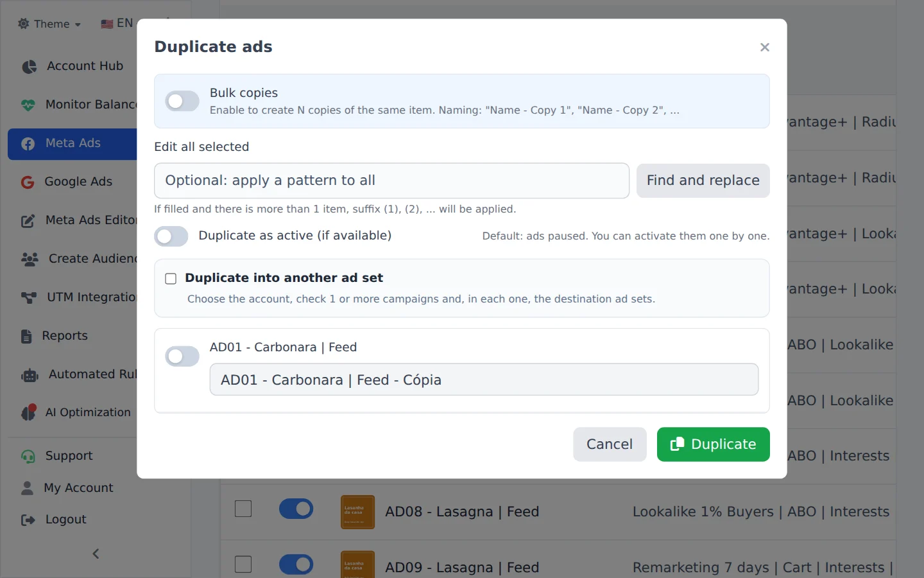Toggle Duplicate as active switch
Viewport: 924px width, 578px height.
[x=171, y=236]
